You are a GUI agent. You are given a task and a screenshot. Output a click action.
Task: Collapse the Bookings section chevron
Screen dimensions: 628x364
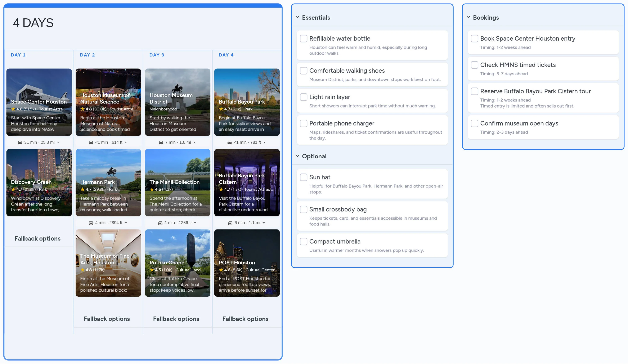pos(468,17)
